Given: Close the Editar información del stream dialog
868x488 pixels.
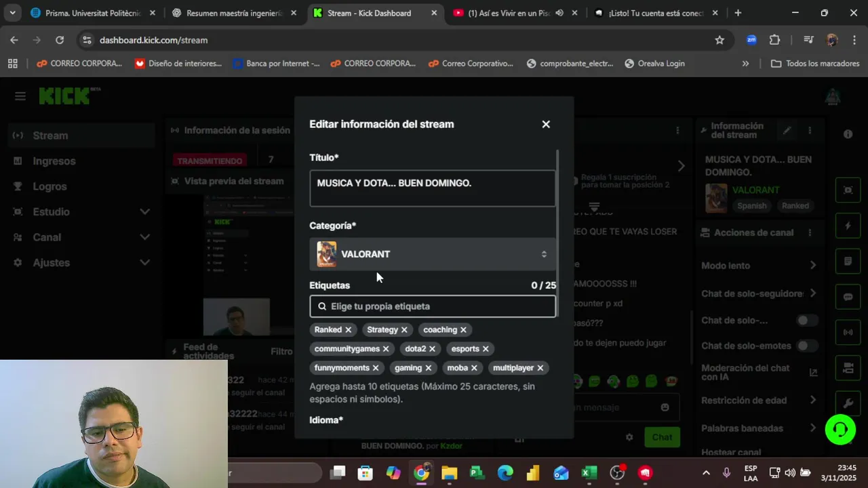Looking at the screenshot, I should click(x=546, y=124).
